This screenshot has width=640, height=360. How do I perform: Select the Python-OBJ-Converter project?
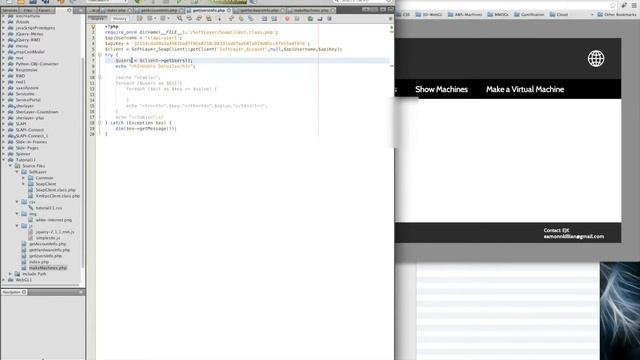[37, 64]
